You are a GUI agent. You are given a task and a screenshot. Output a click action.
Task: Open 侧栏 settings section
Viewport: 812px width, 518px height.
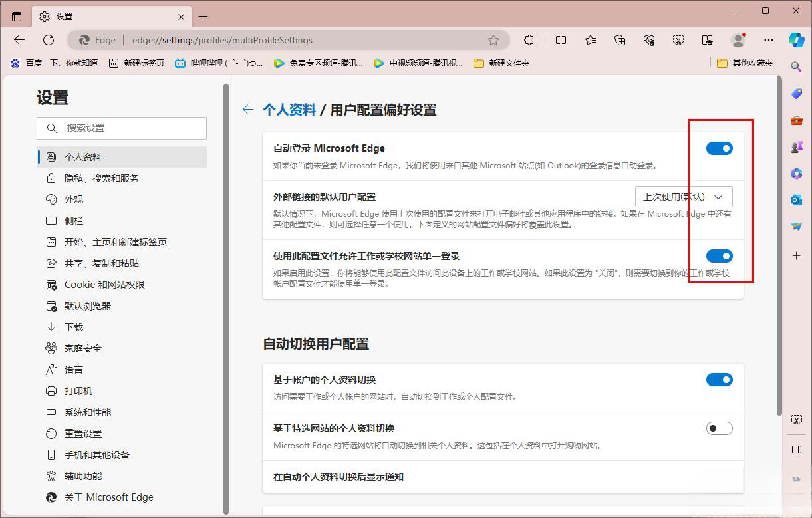[122, 221]
